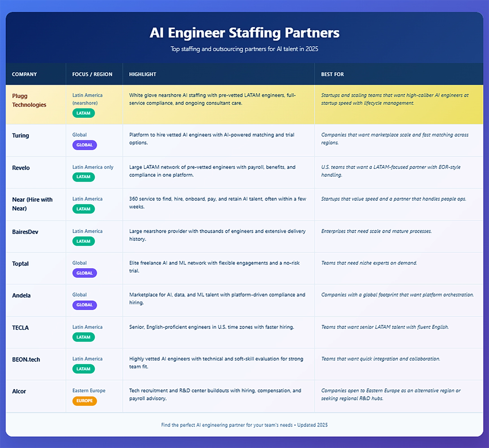489x448 pixels.
Task: Select the Plugg Technologies company name
Action: pyautogui.click(x=29, y=100)
